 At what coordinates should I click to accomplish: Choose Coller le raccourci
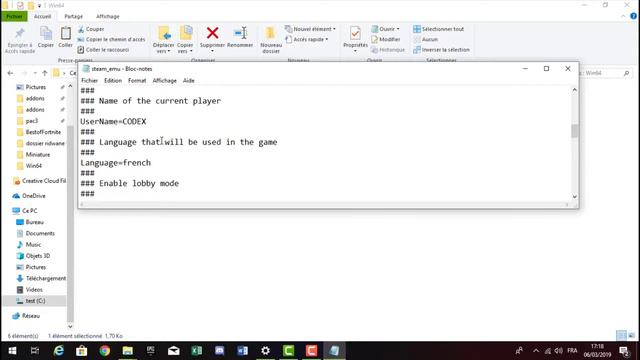[x=103, y=50]
